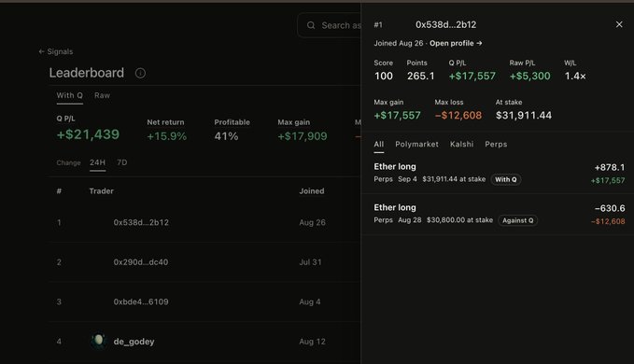Click the +878.1 points value
634x364 pixels.
point(610,168)
